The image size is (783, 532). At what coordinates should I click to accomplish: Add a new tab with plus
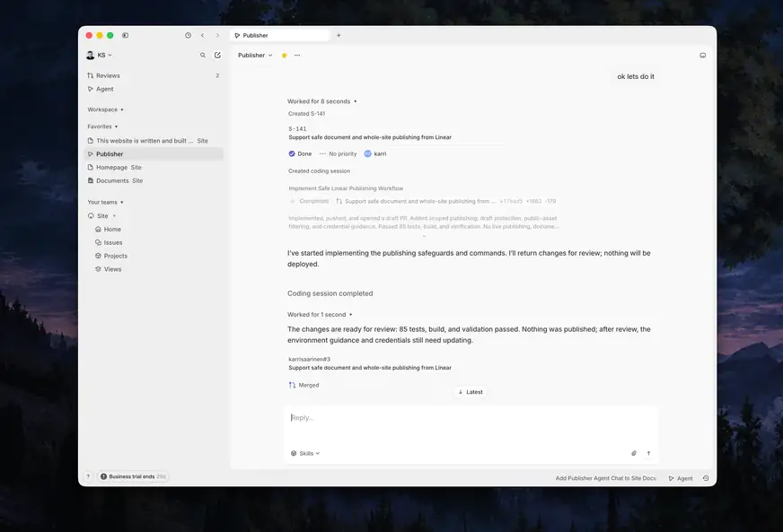coord(339,35)
